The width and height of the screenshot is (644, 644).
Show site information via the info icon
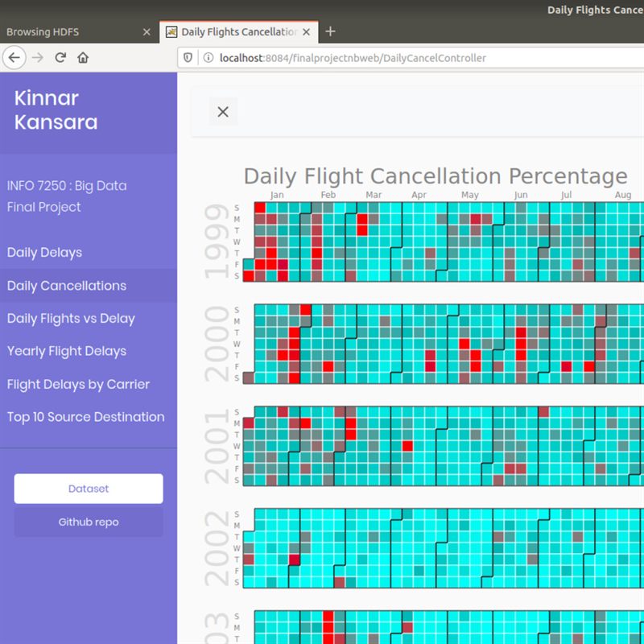pos(208,58)
